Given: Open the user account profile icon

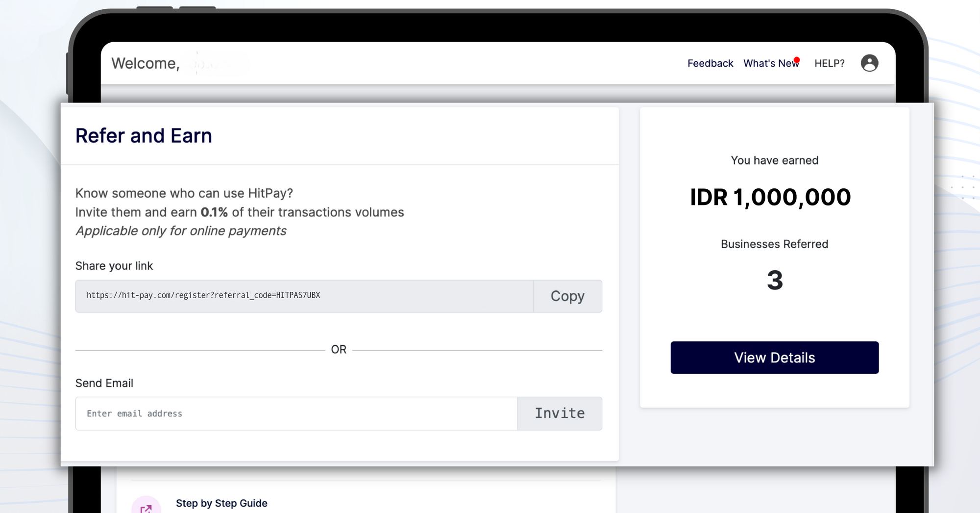Looking at the screenshot, I should tap(869, 63).
